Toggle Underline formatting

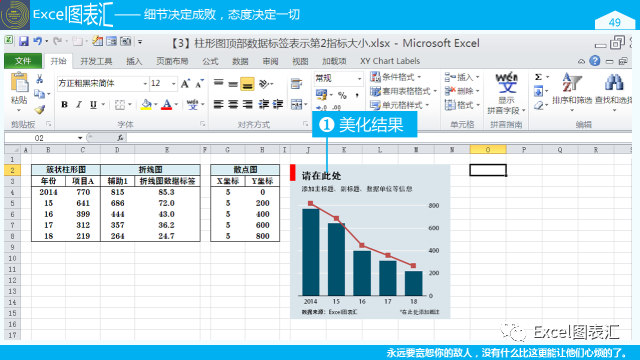click(x=93, y=104)
